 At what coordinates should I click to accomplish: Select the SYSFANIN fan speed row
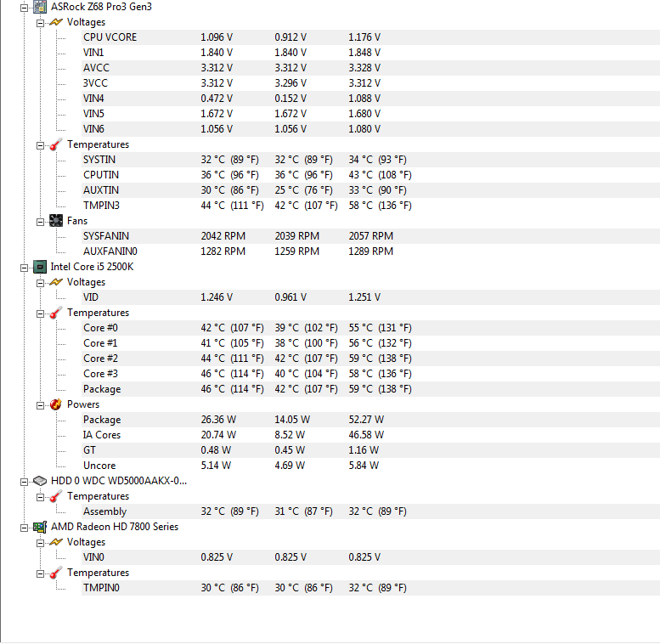click(x=371, y=236)
